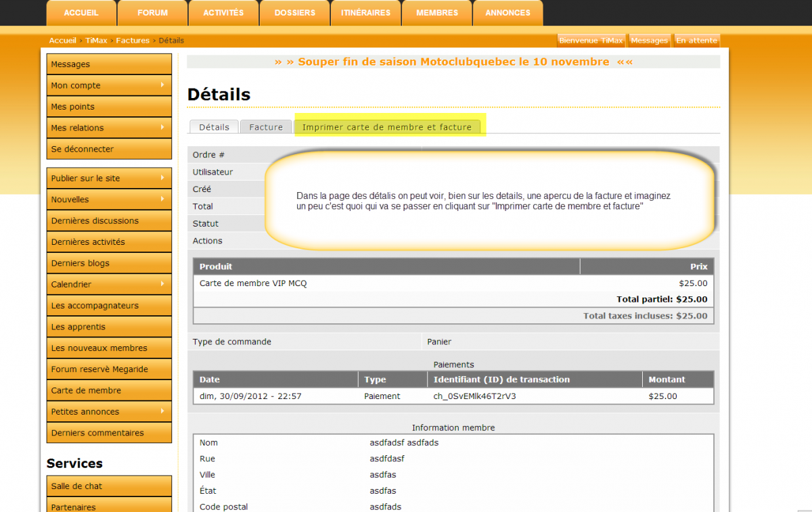Screen dimensions: 812x512
Task: Open Les nouveaux membres sidebar link
Action: [109, 348]
